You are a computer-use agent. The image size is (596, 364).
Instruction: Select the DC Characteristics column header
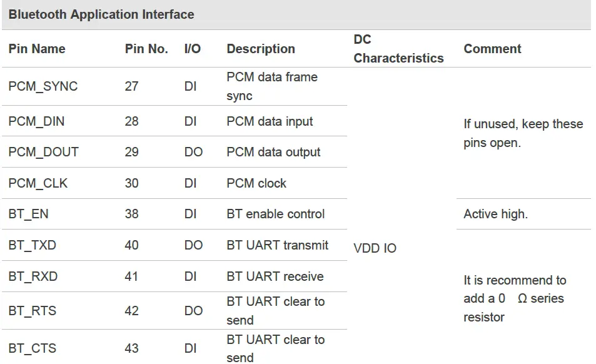coord(398,49)
